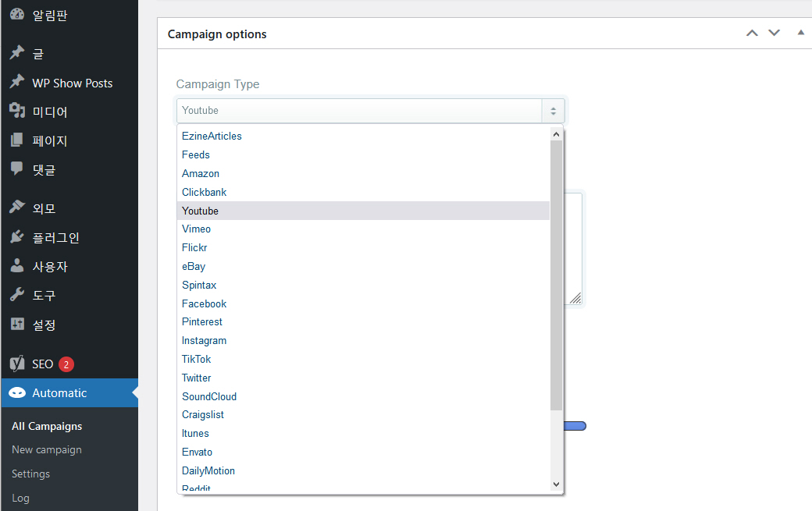Select Envato campaign type

pos(363,452)
